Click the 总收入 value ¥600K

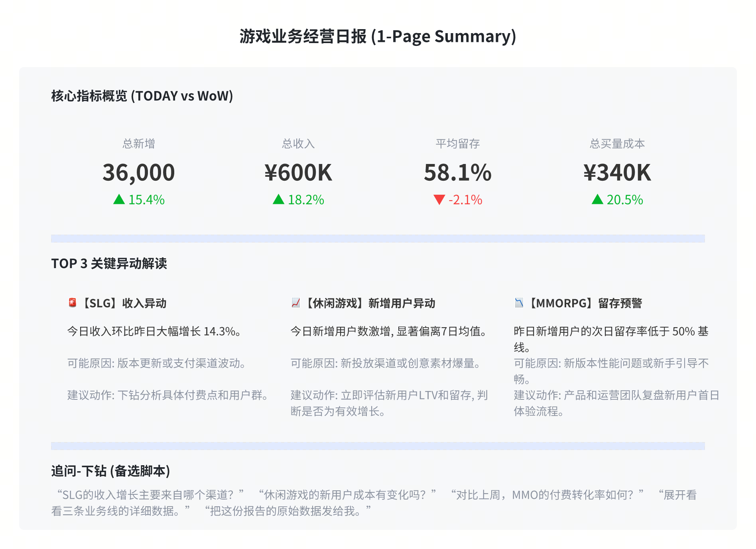(x=298, y=172)
